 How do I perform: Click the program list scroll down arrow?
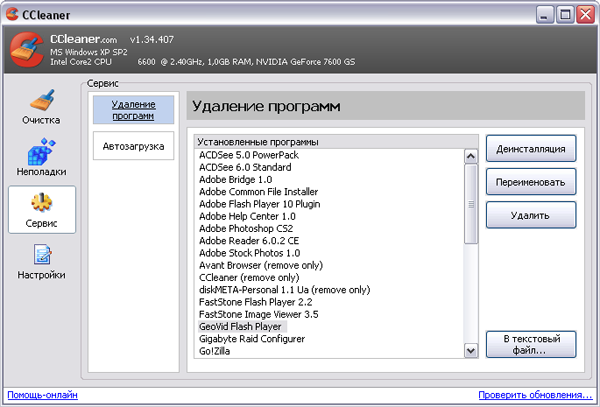pyautogui.click(x=471, y=350)
